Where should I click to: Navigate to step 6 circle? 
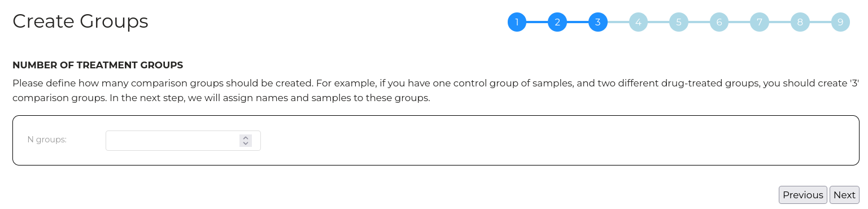(719, 22)
